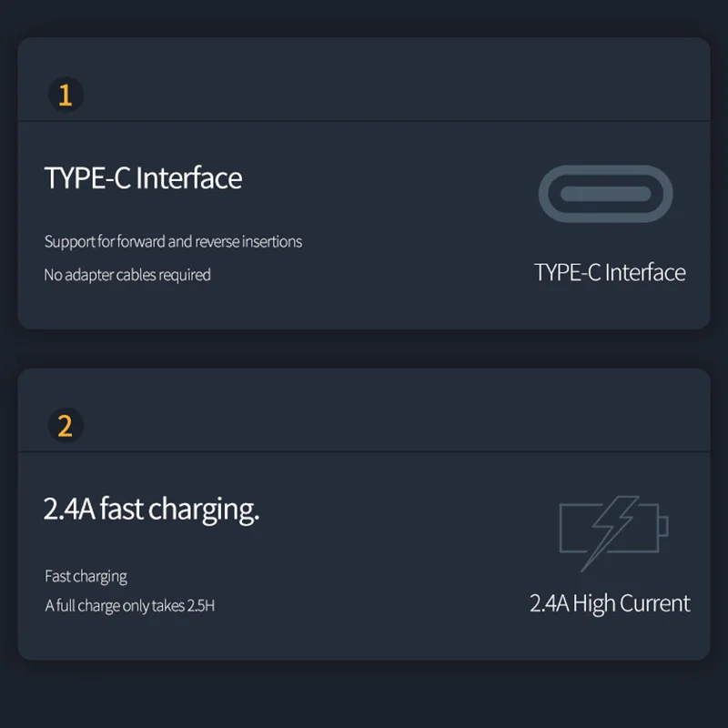Click the 'Fast charging' subtitle line

coord(86,577)
